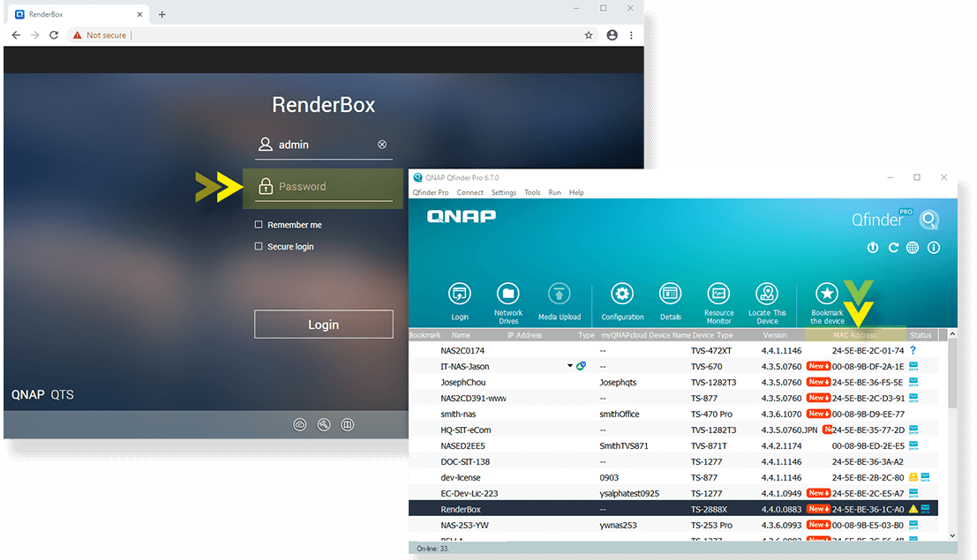Sort by the IP Address column header
Viewport: 977px width, 560px height.
click(x=524, y=335)
